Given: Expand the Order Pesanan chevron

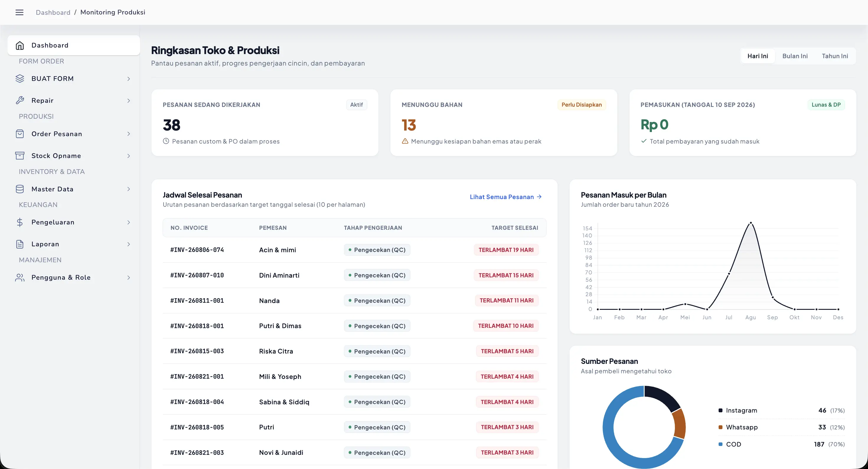Looking at the screenshot, I should point(128,134).
